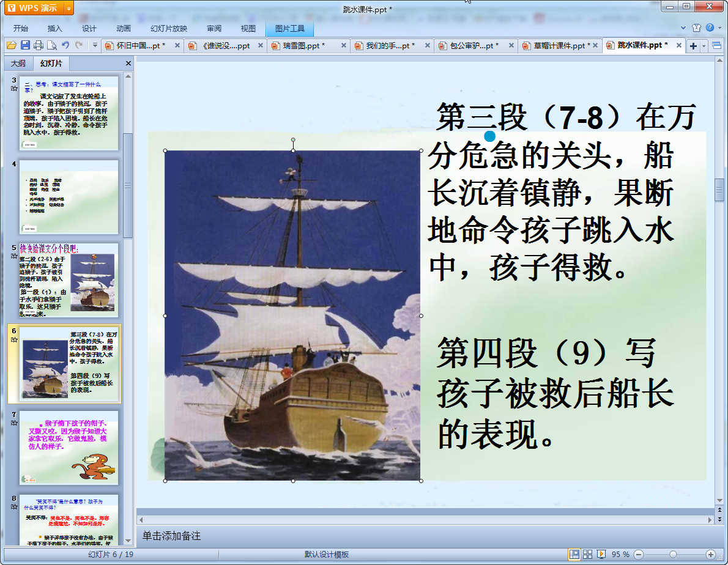Click the 默认设计模板 status bar label
This screenshot has width=728, height=565.
click(x=327, y=555)
